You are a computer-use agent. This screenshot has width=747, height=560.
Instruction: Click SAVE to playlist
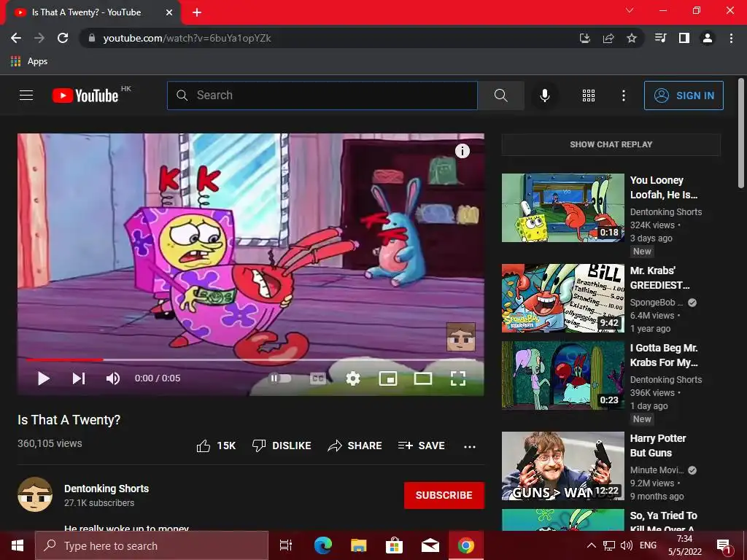tap(422, 446)
